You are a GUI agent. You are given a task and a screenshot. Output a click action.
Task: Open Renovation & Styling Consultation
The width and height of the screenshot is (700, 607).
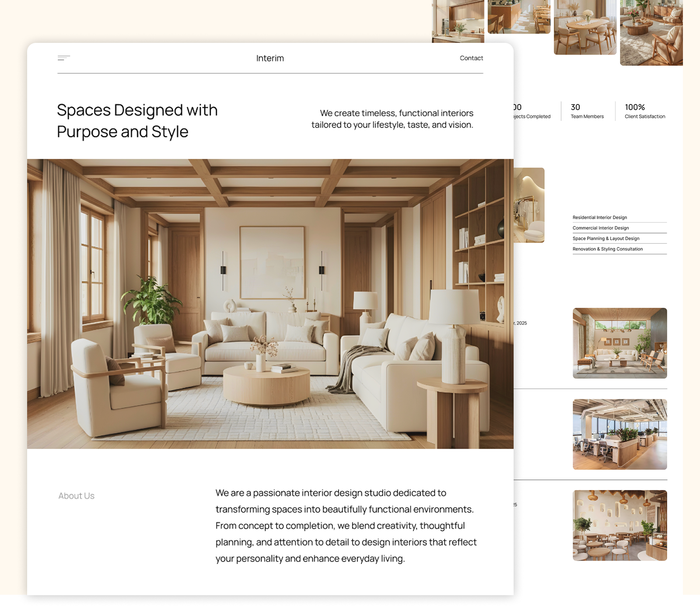607,249
